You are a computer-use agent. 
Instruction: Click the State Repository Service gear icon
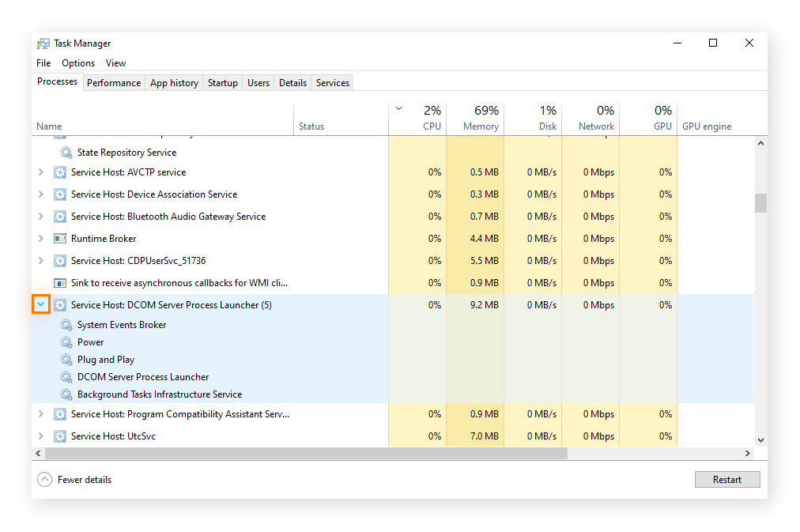pyautogui.click(x=66, y=153)
